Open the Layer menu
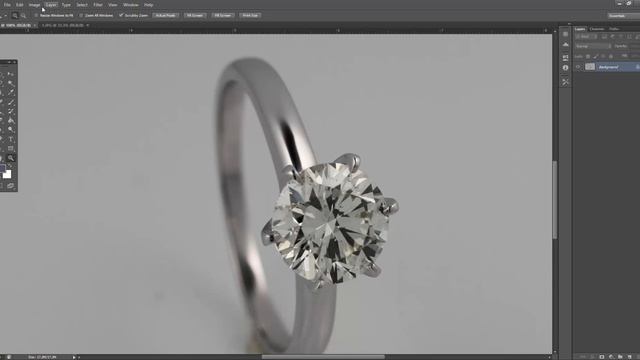Viewport: 640px width, 360px height. (51, 5)
